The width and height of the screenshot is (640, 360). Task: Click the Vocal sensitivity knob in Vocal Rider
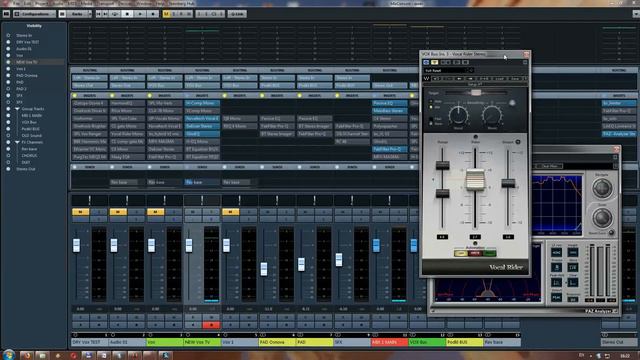458,115
